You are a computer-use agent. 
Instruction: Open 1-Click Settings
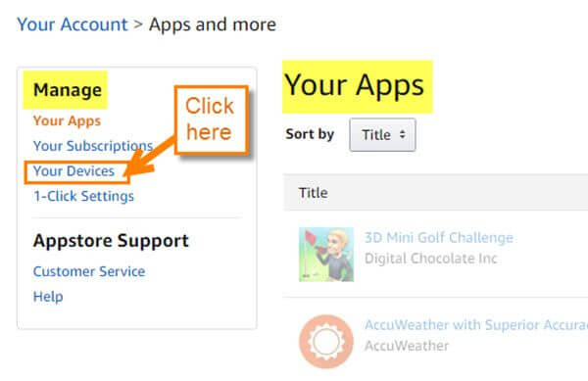(83, 196)
